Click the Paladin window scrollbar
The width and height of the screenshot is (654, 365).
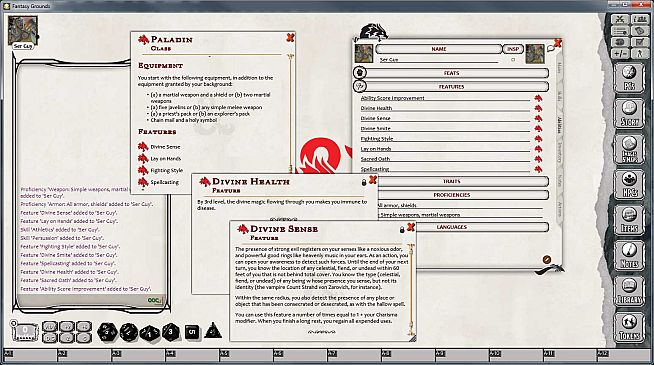coord(291,113)
